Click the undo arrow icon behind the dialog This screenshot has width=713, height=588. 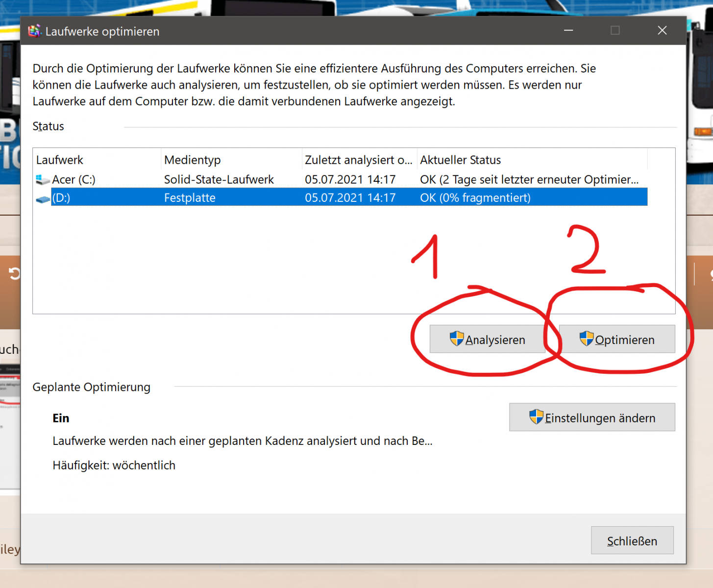(x=14, y=273)
